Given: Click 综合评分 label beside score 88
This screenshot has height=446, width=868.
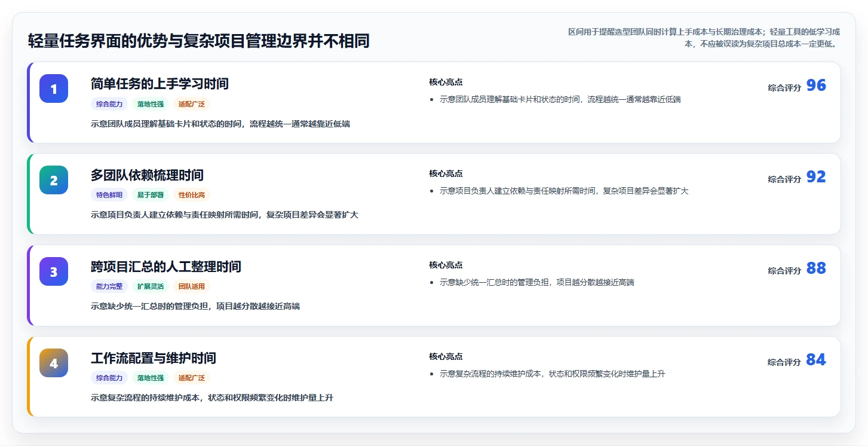Looking at the screenshot, I should [x=784, y=270].
